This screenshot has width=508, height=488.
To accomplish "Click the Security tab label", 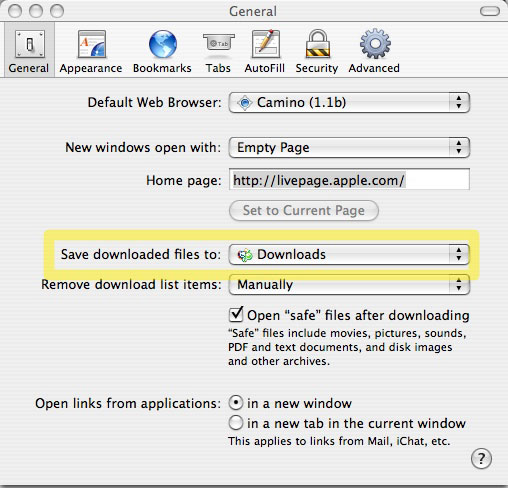I will [x=317, y=68].
